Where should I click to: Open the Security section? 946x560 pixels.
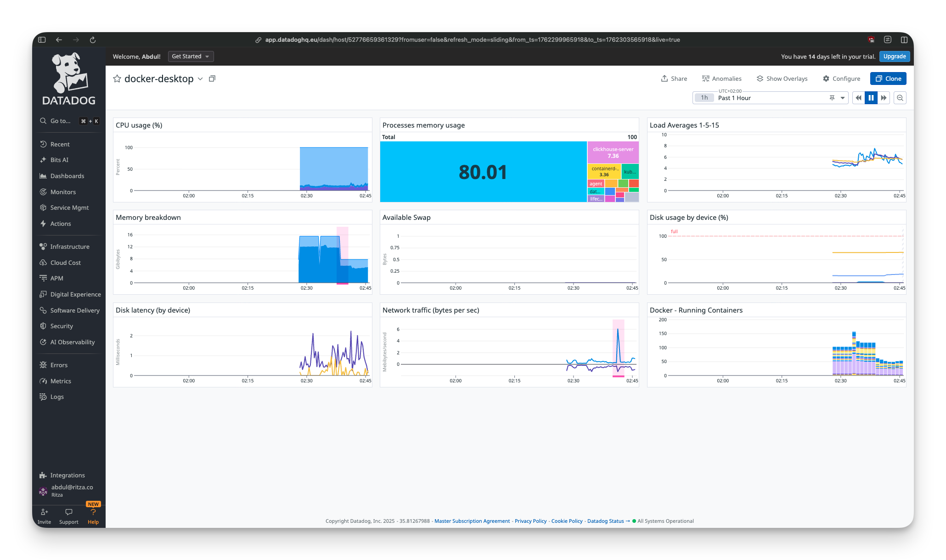point(62,326)
